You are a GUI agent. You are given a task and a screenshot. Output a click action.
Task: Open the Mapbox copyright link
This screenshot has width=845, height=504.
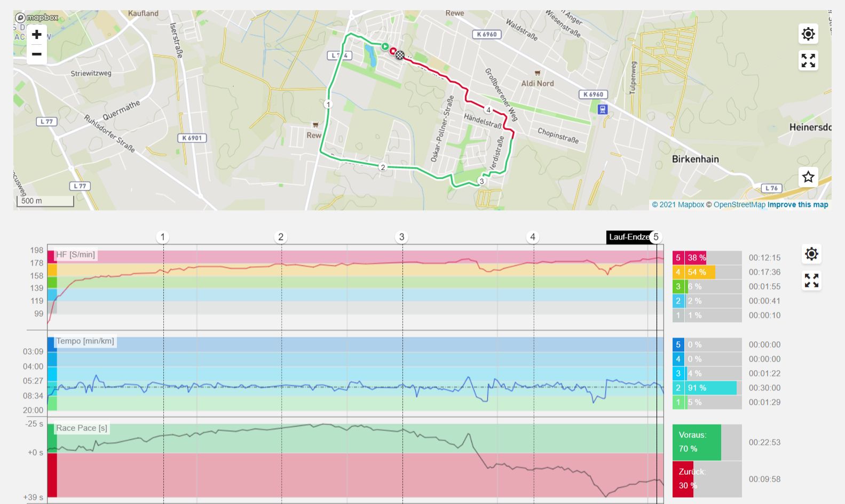pyautogui.click(x=678, y=205)
